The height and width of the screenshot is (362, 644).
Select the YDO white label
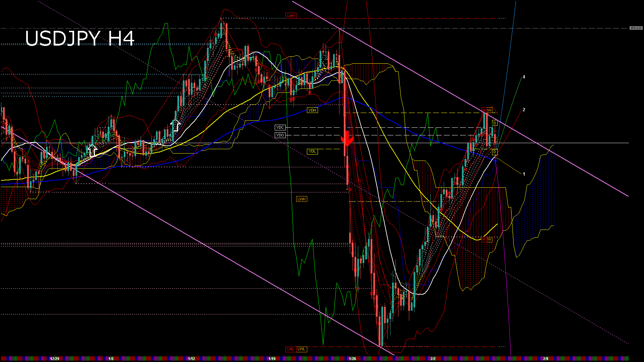(x=280, y=135)
